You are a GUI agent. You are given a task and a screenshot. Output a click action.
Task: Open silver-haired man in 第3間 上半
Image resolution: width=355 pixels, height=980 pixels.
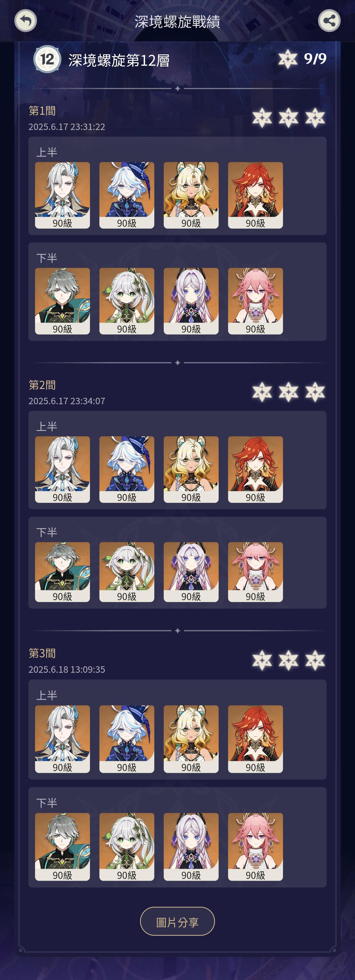coord(62,739)
